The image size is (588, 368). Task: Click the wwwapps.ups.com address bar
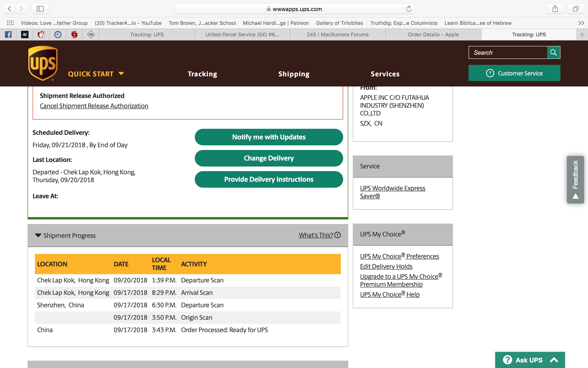click(294, 9)
